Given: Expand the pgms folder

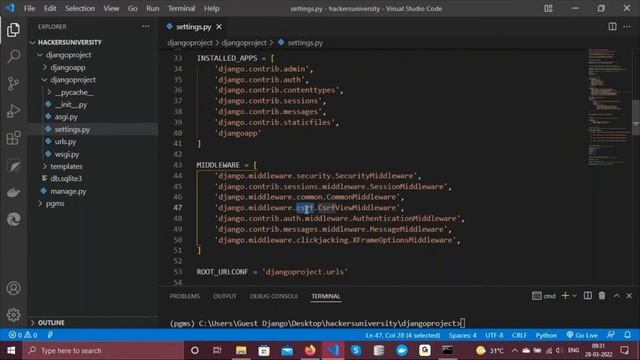Looking at the screenshot, I should [55, 203].
